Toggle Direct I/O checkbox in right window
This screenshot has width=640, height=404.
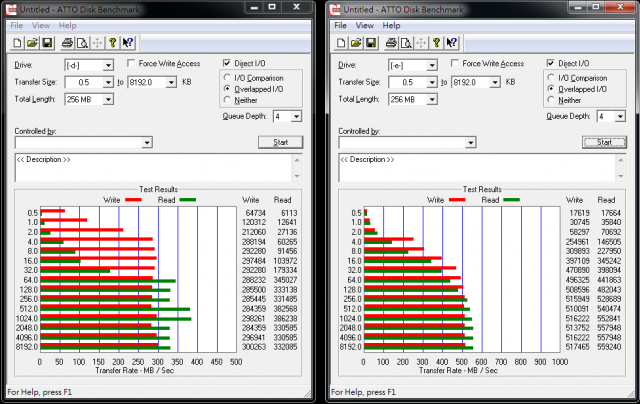pos(551,63)
